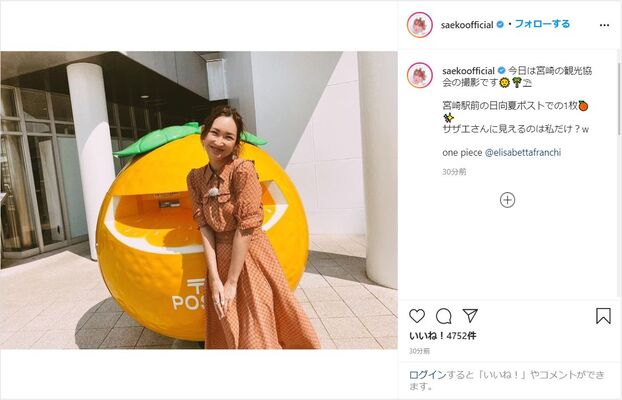The image size is (622, 400).
Task: Load more comments with the plus circle
Action: tap(507, 200)
